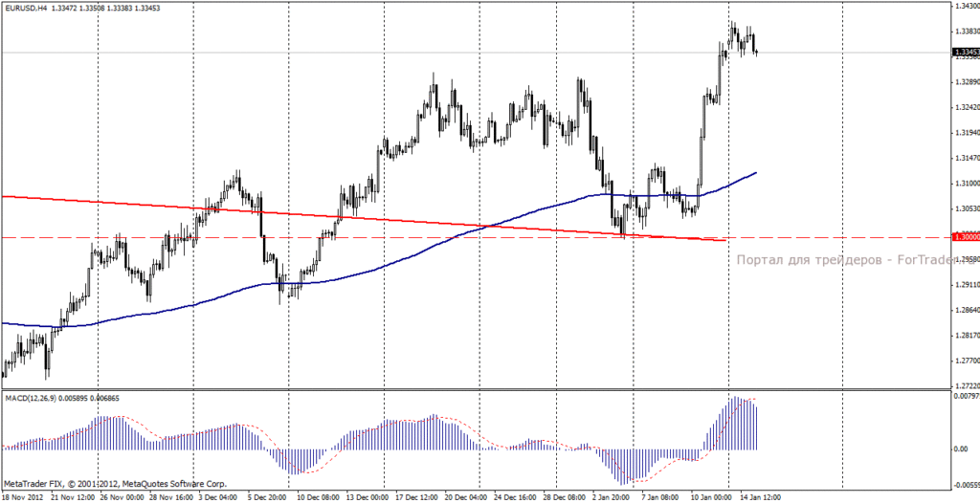Image resolution: width=980 pixels, height=503 pixels.
Task: Click the 24 Dec 16:00 time axis label
Action: tap(516, 497)
